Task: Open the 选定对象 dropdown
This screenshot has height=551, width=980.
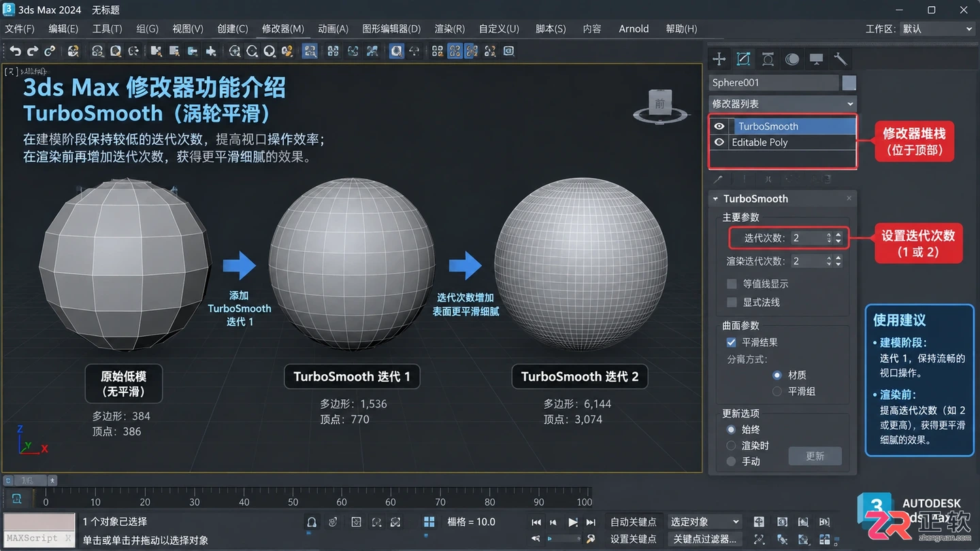Action: click(x=704, y=522)
